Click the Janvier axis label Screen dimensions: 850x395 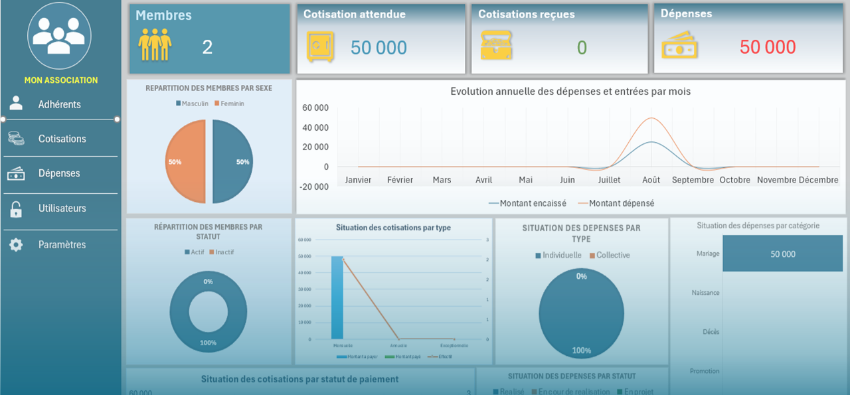point(358,180)
